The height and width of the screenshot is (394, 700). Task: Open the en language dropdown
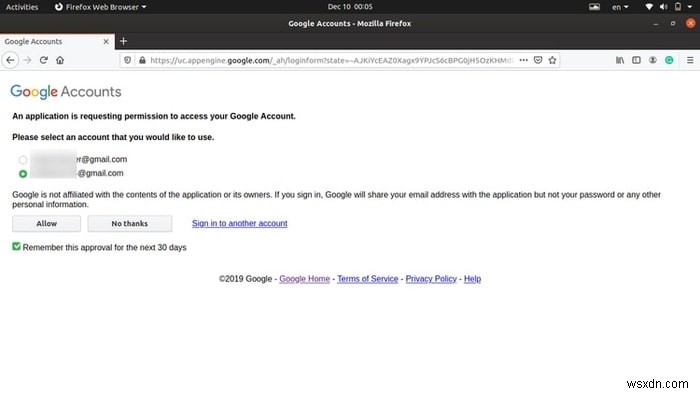pyautogui.click(x=620, y=7)
